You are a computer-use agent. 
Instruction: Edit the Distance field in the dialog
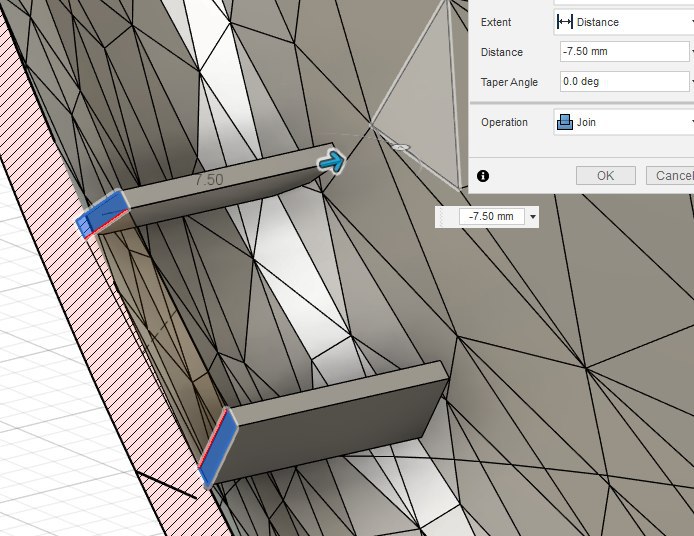(x=625, y=52)
